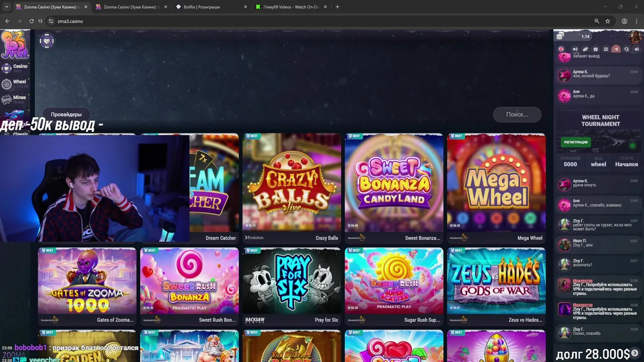Click Иван П. chat message

point(598,244)
